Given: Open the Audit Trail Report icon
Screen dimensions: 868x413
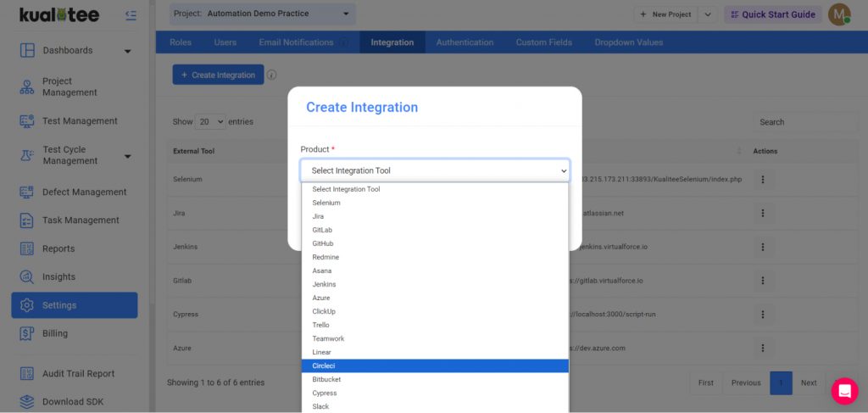Looking at the screenshot, I should 27,374.
